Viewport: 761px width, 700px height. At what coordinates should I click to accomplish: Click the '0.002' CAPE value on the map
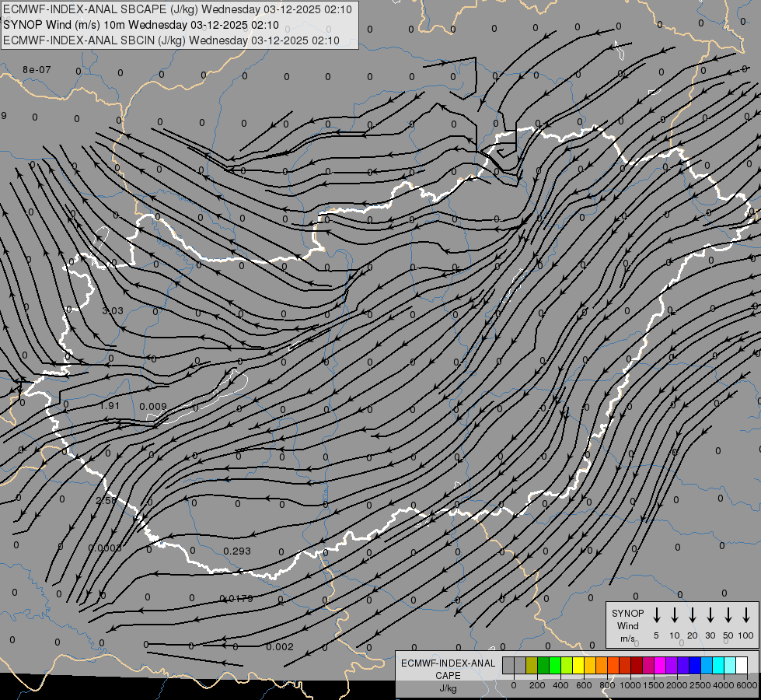tap(280, 646)
